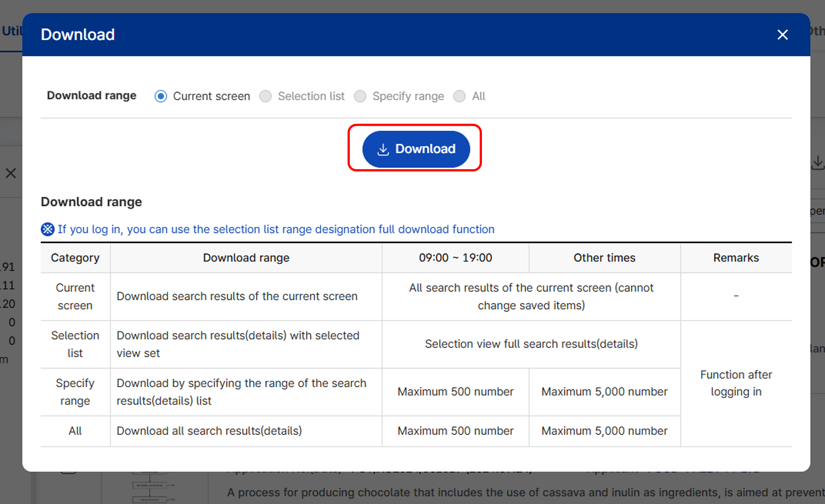This screenshot has height=504, width=825.
Task: Pick the All download range option
Action: click(459, 96)
